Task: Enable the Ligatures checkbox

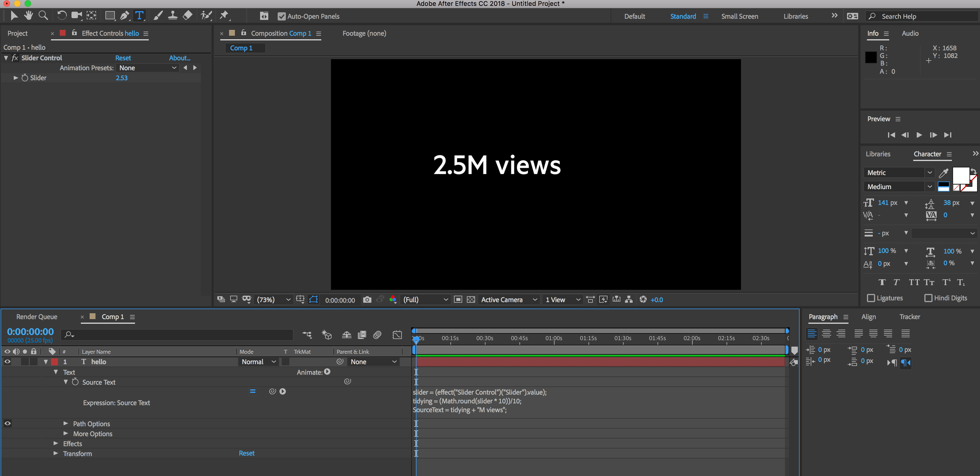Action: 871,298
